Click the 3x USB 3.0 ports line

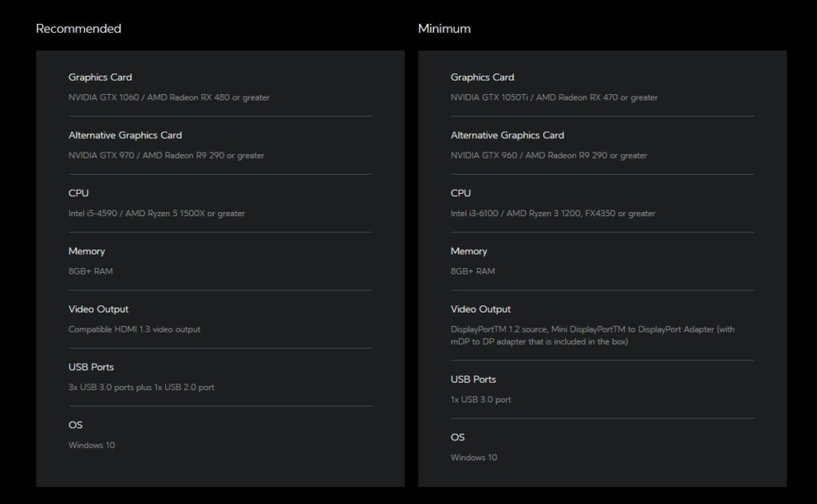(141, 388)
